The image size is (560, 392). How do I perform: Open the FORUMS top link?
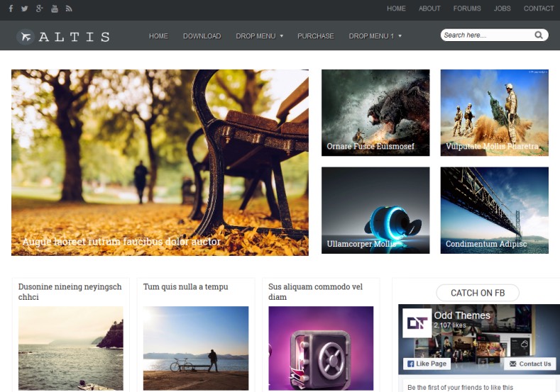[x=467, y=9]
